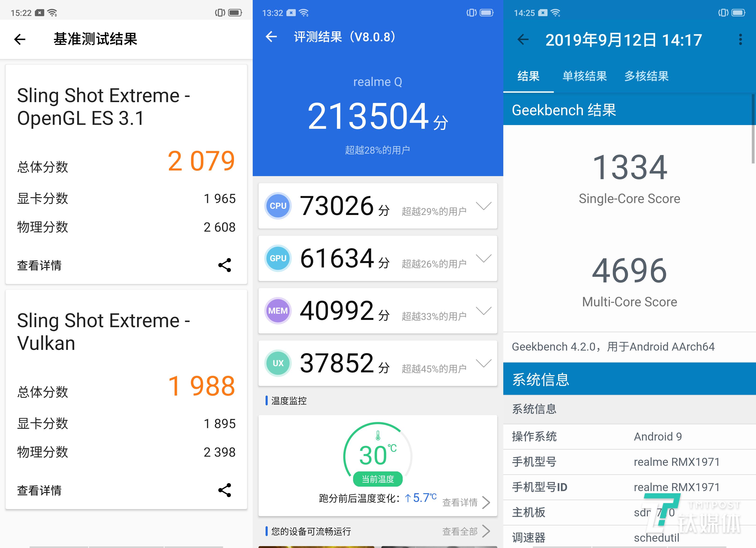Expand the GPU score details chevron
The image size is (756, 548).
coord(484,259)
